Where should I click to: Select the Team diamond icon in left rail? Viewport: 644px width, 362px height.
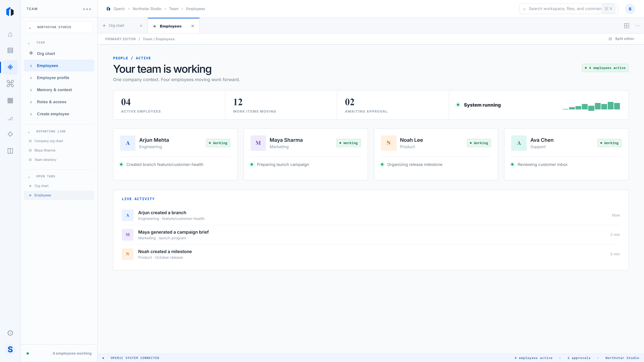[x=10, y=67]
